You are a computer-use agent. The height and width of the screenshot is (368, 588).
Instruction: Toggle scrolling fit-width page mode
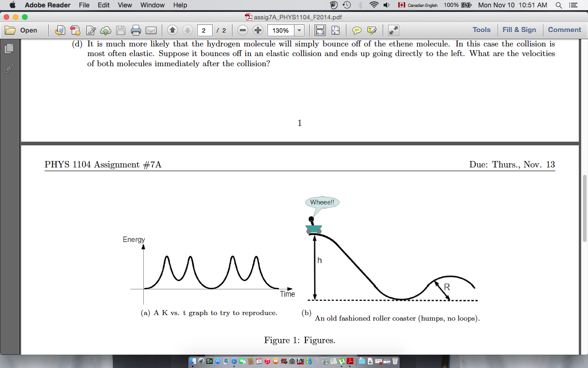click(x=320, y=30)
